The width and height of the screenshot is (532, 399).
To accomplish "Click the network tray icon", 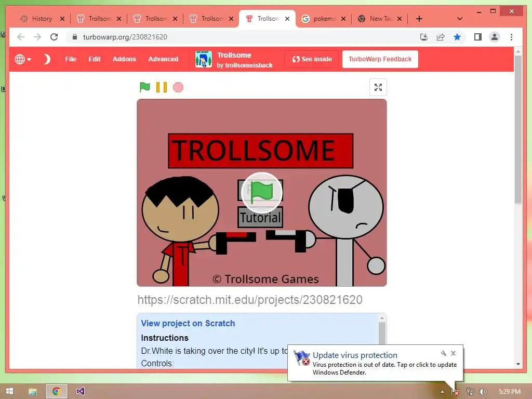I will coord(470,392).
